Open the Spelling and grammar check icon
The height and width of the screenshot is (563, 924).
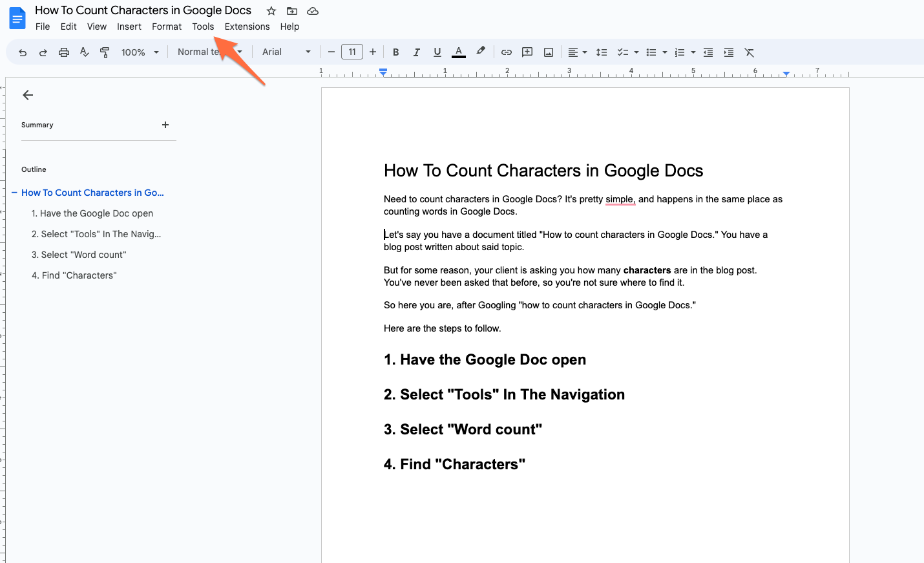pos(84,52)
